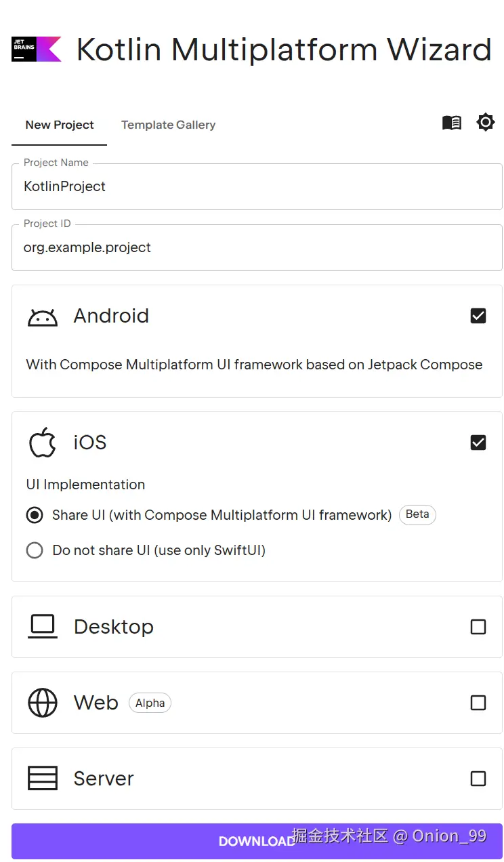Image resolution: width=504 pixels, height=862 pixels.
Task: Toggle the light/dark theme icon
Action: [486, 123]
